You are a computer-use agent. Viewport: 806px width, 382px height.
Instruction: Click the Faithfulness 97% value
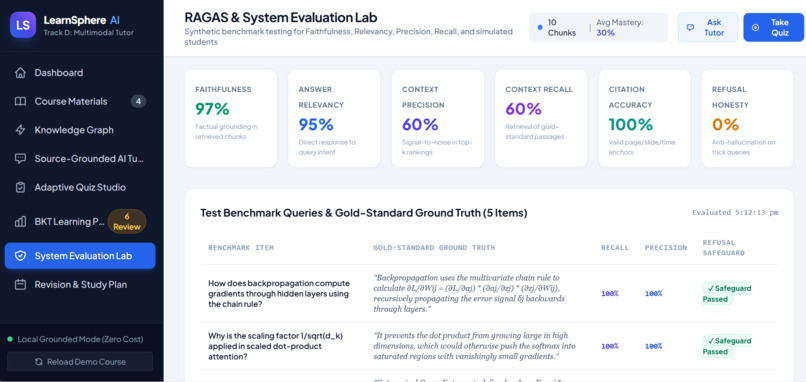click(212, 109)
